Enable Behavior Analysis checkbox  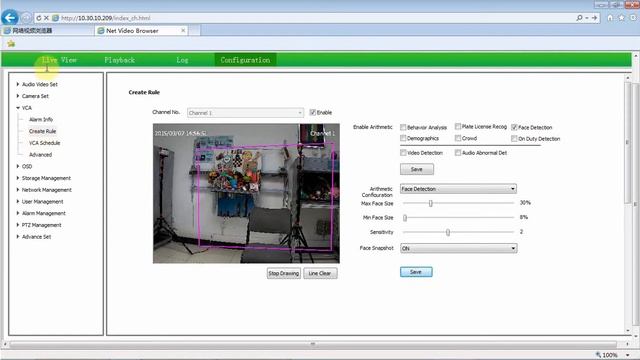point(403,127)
